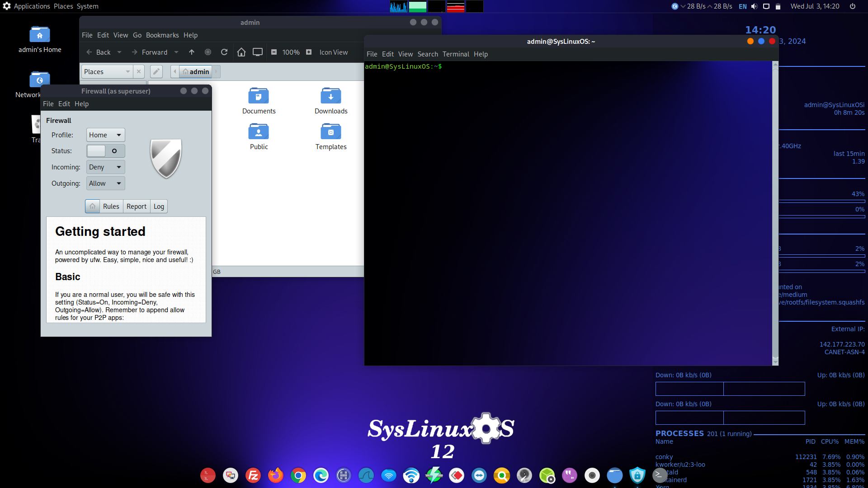
Task: Open the Templates folder
Action: point(331,137)
